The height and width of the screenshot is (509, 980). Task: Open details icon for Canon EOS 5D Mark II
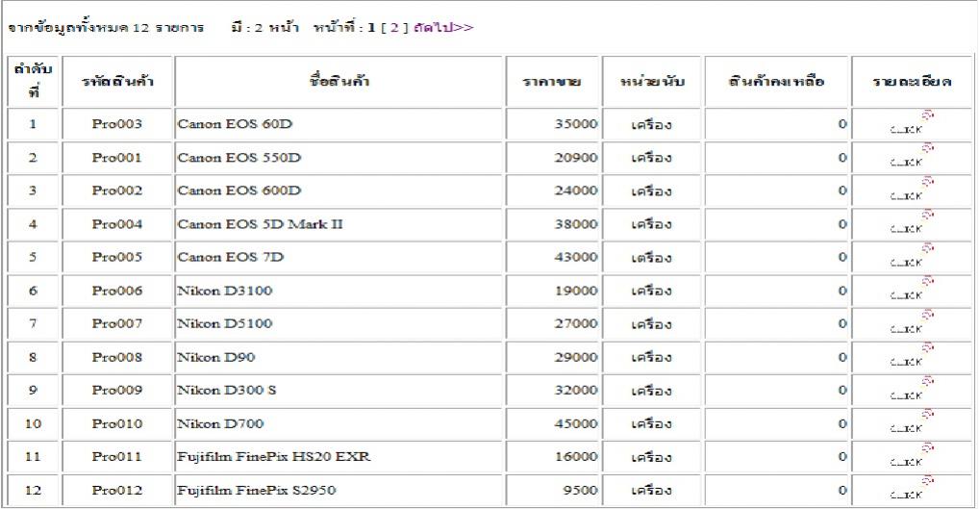pos(912,223)
